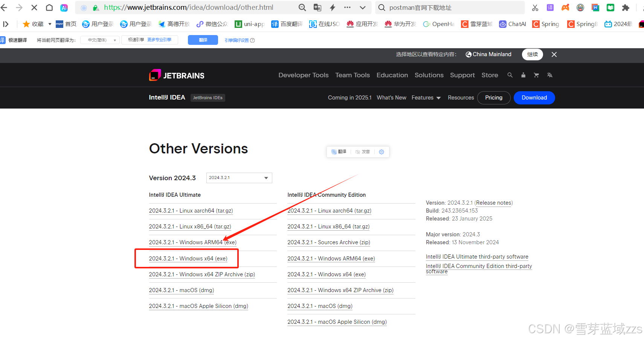Viewport: 644px width, 340px height.
Task: Open Store menu
Action: [490, 75]
